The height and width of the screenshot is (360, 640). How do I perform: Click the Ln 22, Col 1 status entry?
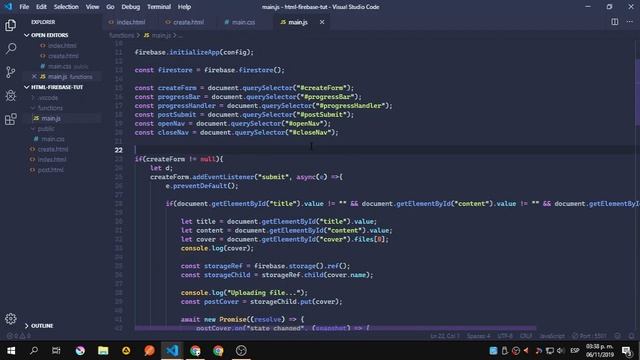click(x=444, y=336)
